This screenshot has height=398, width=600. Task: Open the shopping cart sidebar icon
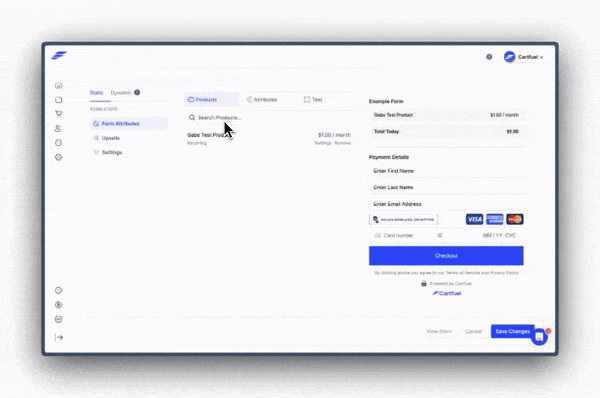pos(59,114)
